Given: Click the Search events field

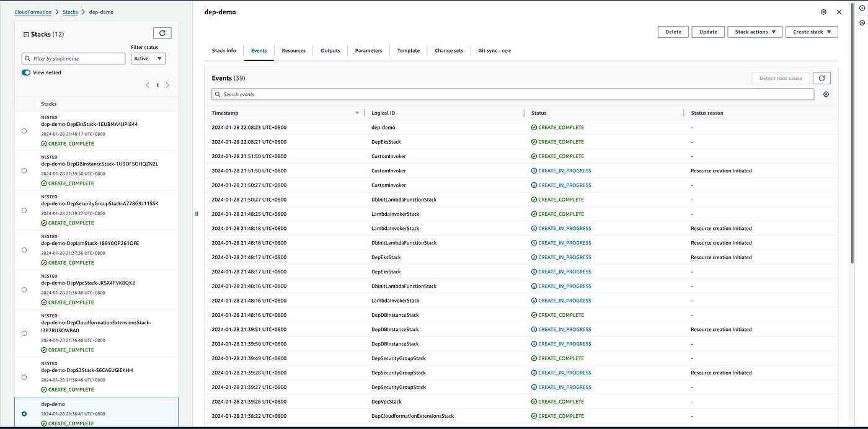Looking at the screenshot, I should [x=512, y=94].
